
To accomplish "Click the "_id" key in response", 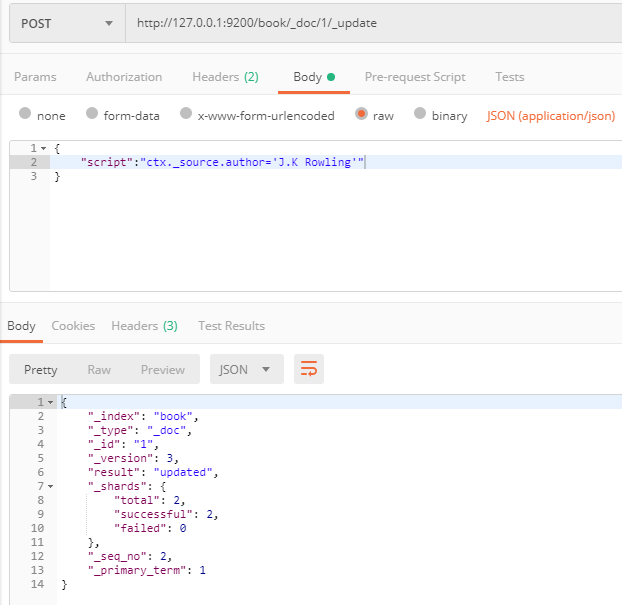I will [104, 444].
